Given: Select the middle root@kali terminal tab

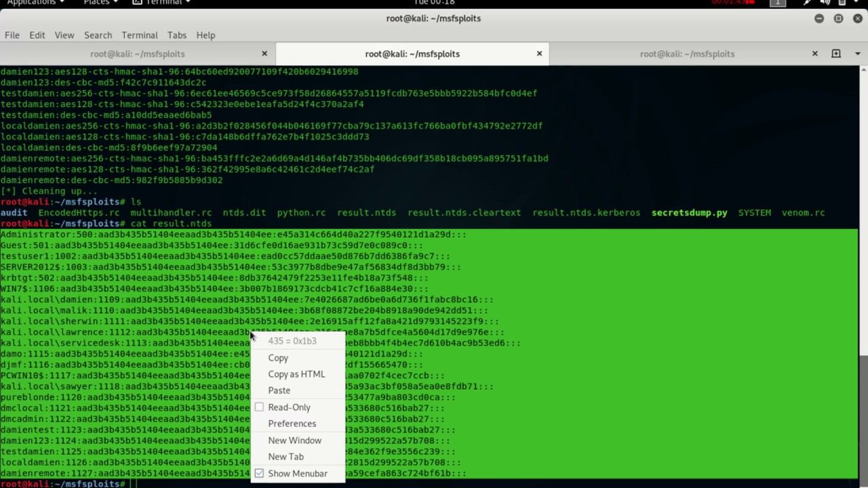Looking at the screenshot, I should pyautogui.click(x=412, y=54).
